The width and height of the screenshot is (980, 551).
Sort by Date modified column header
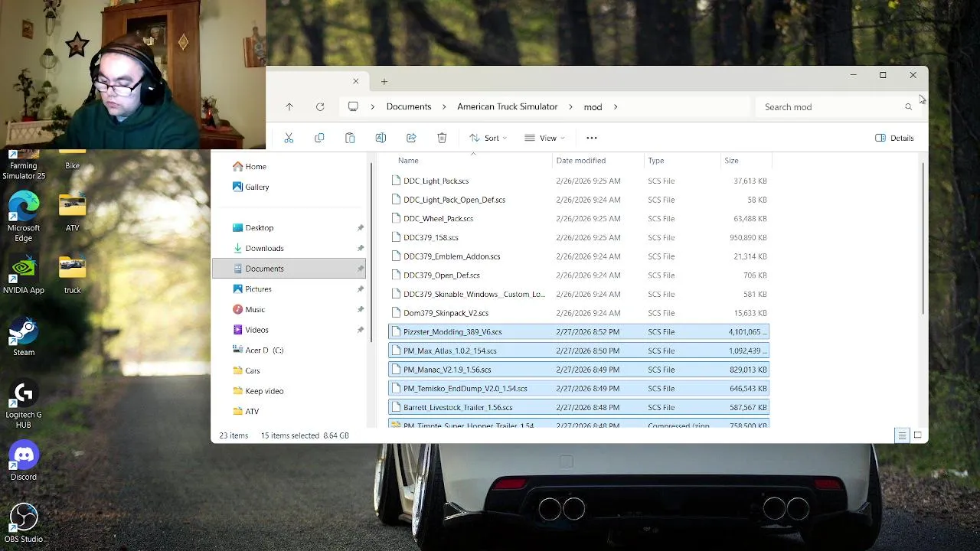click(581, 161)
